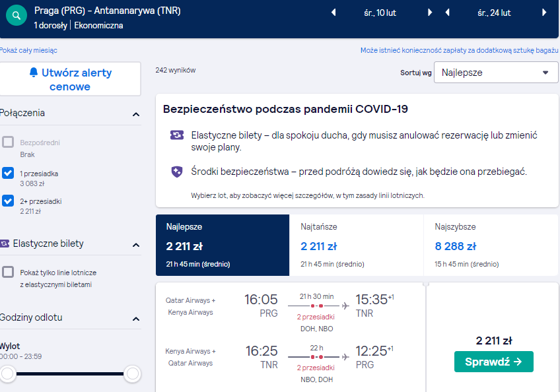Open extra baggage fee notice link
This screenshot has height=392, width=560.
(459, 50)
